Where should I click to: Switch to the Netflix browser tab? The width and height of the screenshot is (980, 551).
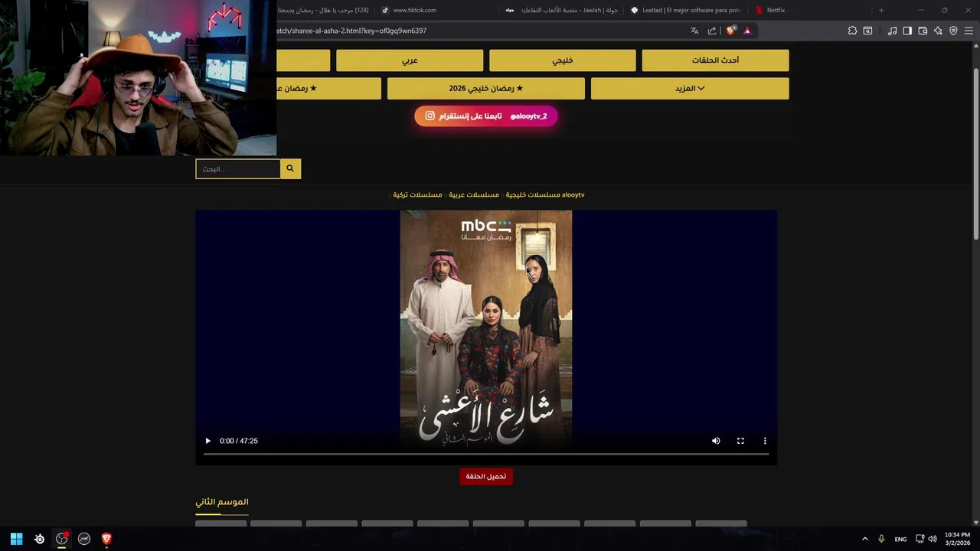tap(776, 10)
